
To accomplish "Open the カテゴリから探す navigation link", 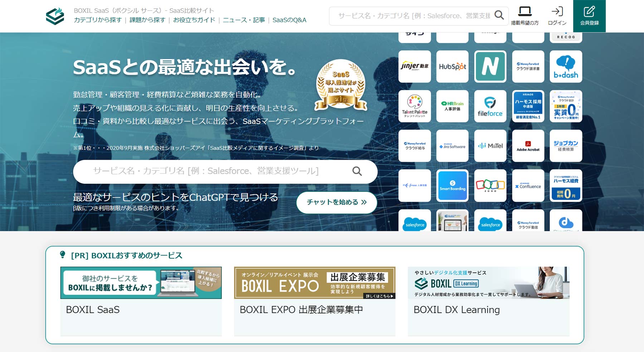I will (x=98, y=20).
